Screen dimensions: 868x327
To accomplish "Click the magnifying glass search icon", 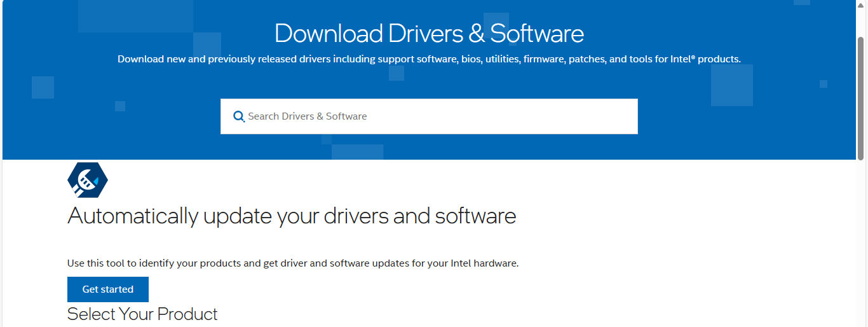I will 239,116.
